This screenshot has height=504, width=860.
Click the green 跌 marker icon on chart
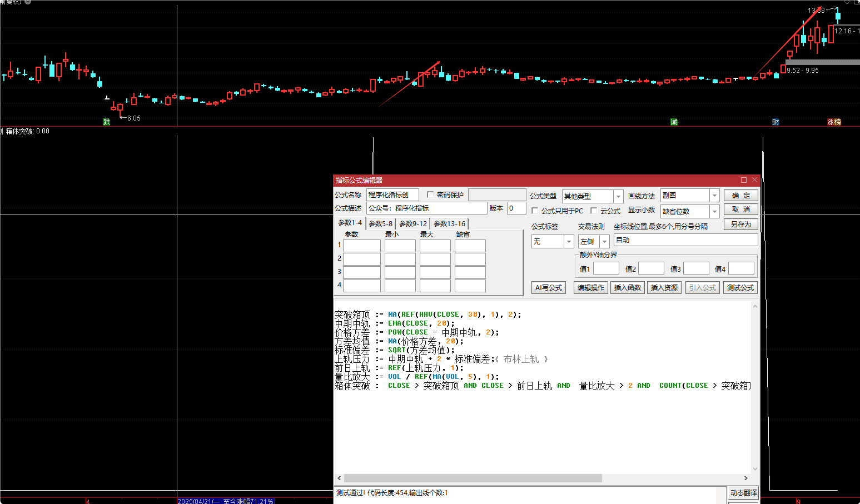(107, 122)
